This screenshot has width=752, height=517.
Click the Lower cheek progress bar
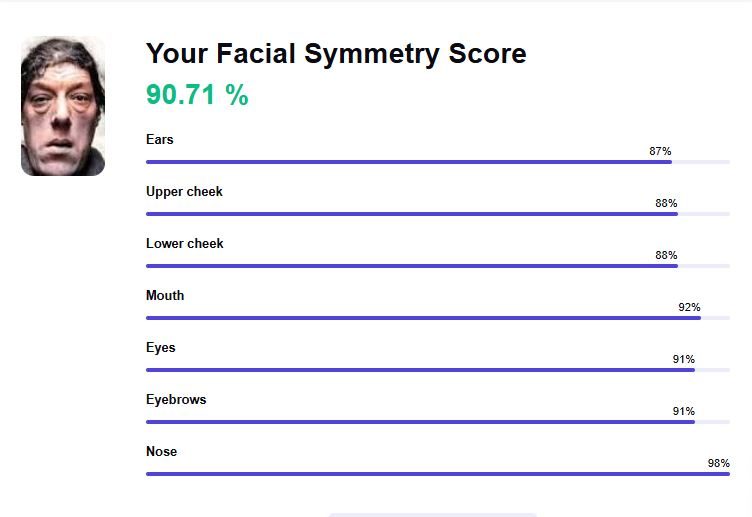(437, 265)
